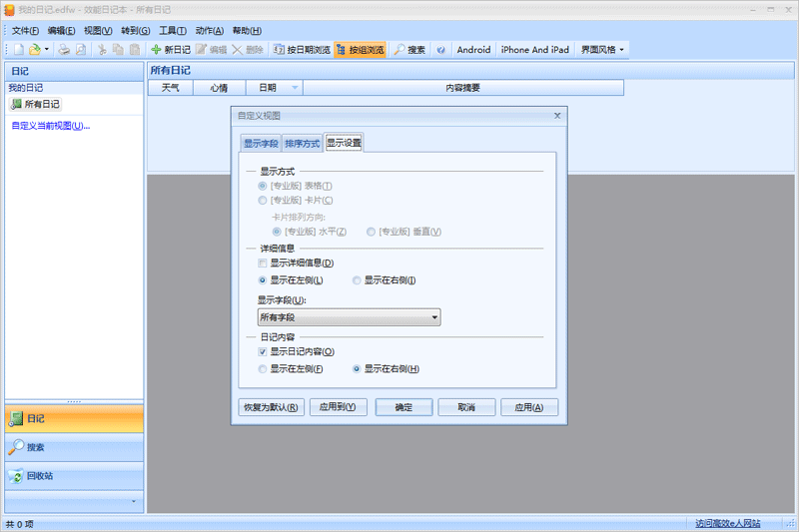799x532 pixels.
Task: Select 所有日记 in the sidebar tree
Action: coord(35,104)
